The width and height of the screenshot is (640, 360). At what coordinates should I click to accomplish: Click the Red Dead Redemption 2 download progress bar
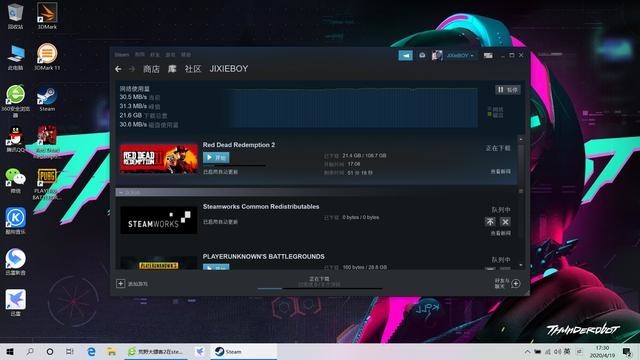pos(234,165)
